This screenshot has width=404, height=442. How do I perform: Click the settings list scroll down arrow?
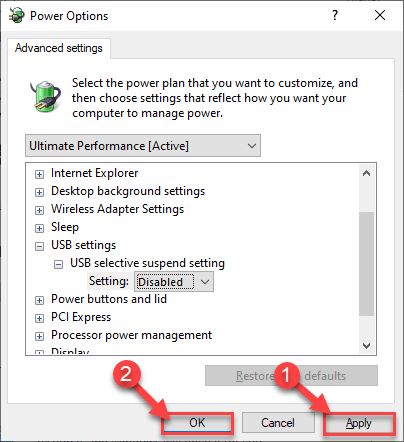click(x=367, y=346)
